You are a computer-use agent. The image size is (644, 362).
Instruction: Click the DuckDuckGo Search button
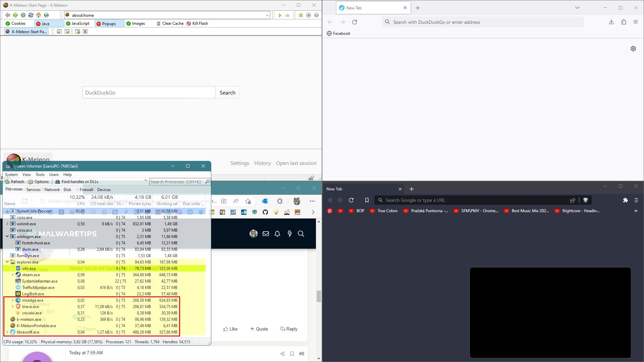pos(227,93)
